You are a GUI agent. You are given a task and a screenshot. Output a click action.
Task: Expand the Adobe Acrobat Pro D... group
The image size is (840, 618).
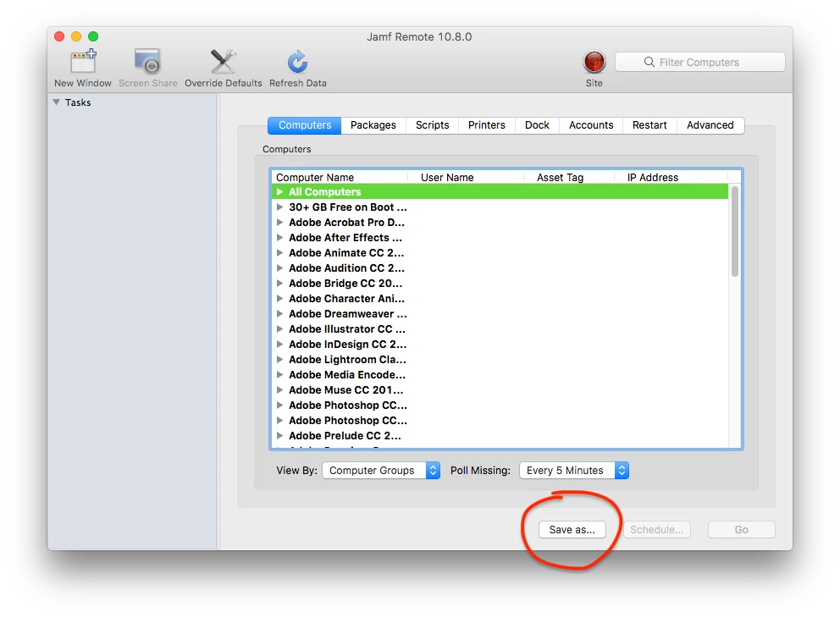click(x=279, y=223)
